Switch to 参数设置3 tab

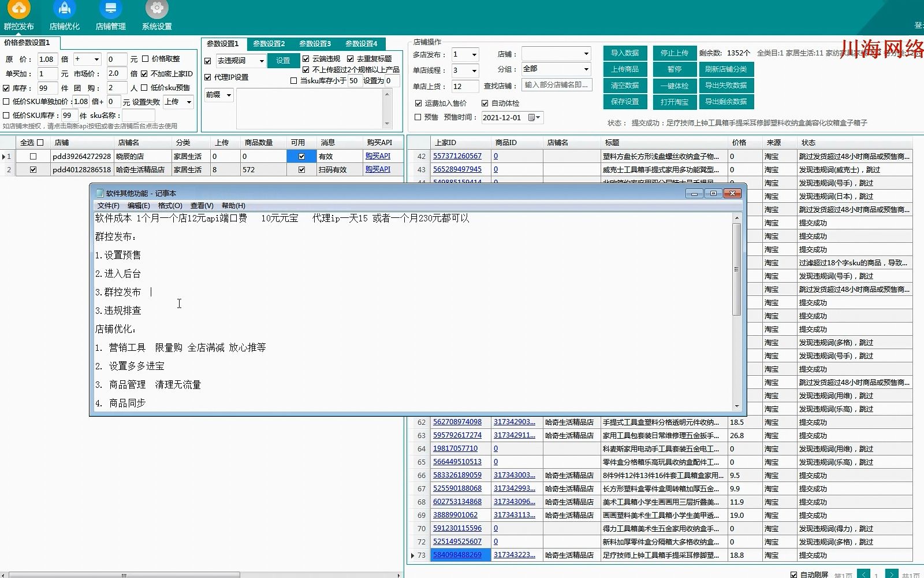click(315, 44)
